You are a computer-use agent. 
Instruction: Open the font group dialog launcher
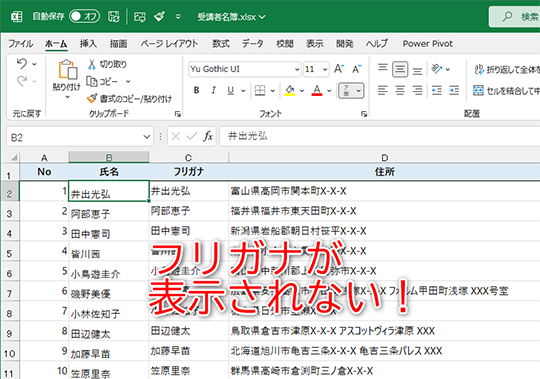tap(364, 114)
